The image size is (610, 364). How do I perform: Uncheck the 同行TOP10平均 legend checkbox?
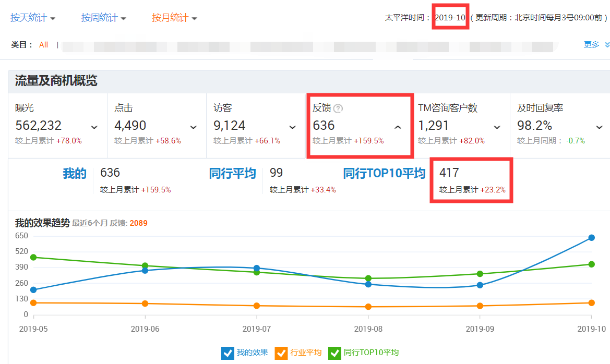pos(334,353)
